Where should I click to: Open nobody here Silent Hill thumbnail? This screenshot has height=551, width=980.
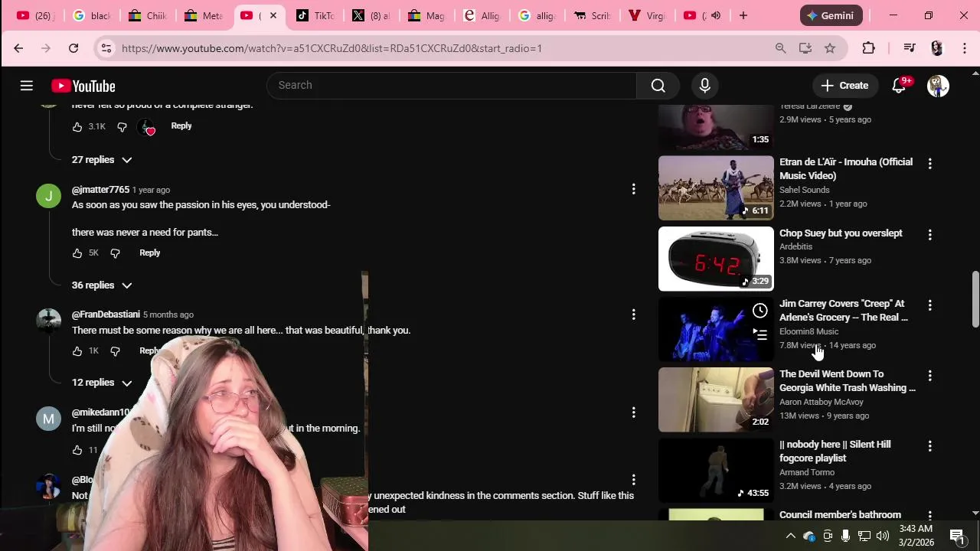pos(716,470)
